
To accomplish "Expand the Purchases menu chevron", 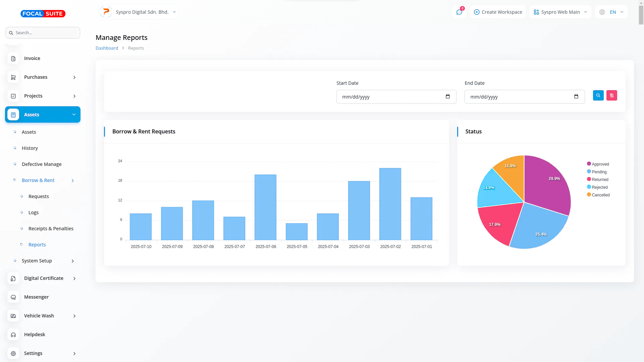I will (74, 77).
